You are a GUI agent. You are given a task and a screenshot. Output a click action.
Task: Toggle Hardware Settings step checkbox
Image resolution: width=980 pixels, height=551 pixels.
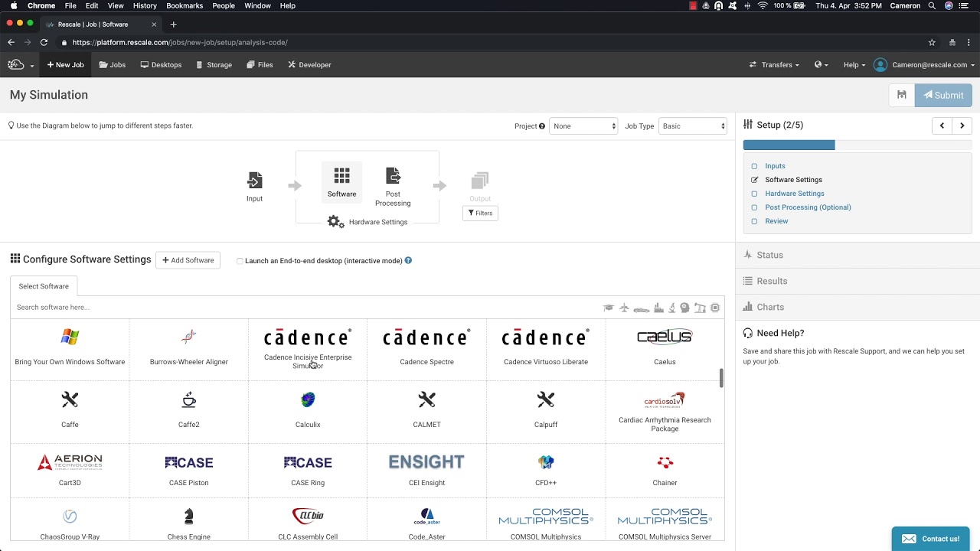click(754, 194)
